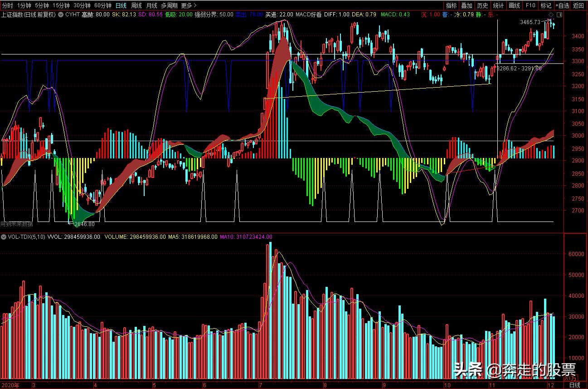Click the CYHT indicator name label

coord(73,15)
